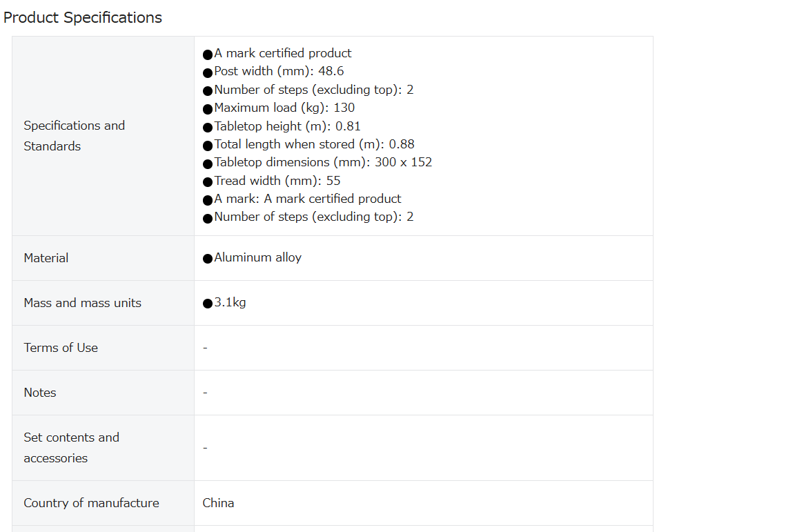The image size is (795, 532).
Task: Click the Product Specifications heading
Action: 83,17
